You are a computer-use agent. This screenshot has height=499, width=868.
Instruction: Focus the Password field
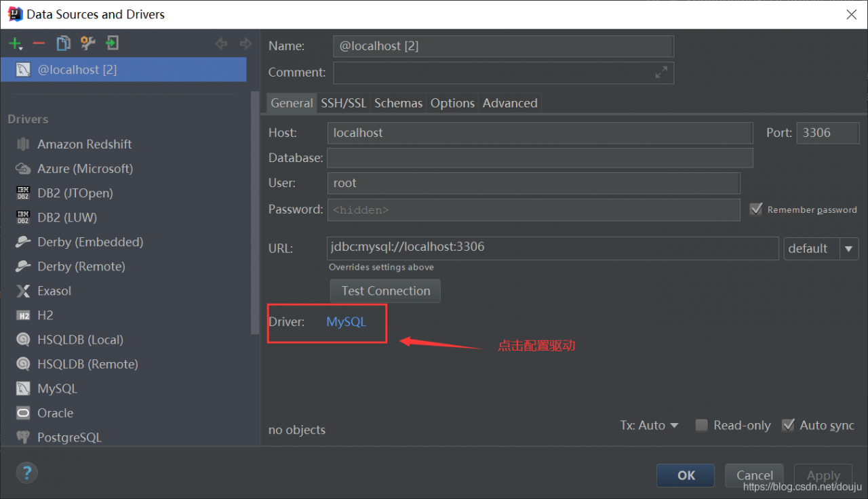[534, 209]
